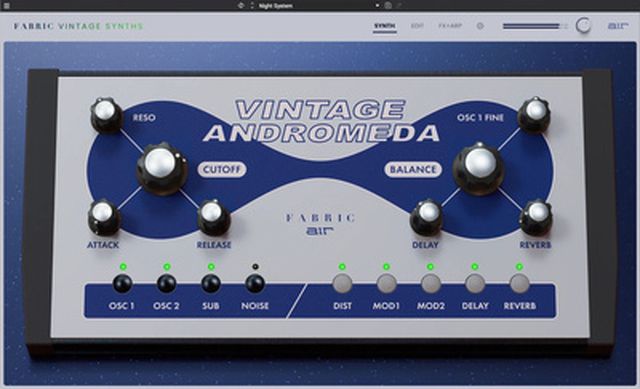Viewport: 640px width, 389px height.
Task: Click the RESO knob
Action: 106,114
